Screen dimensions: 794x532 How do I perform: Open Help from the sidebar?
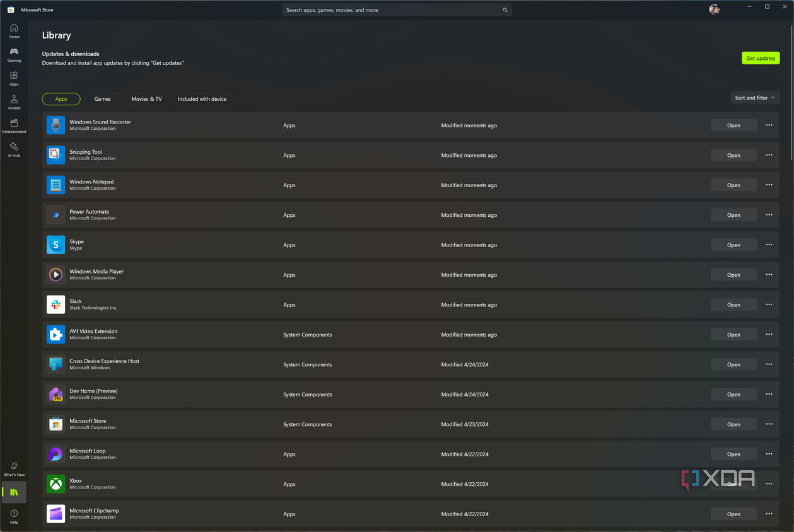coord(14,516)
